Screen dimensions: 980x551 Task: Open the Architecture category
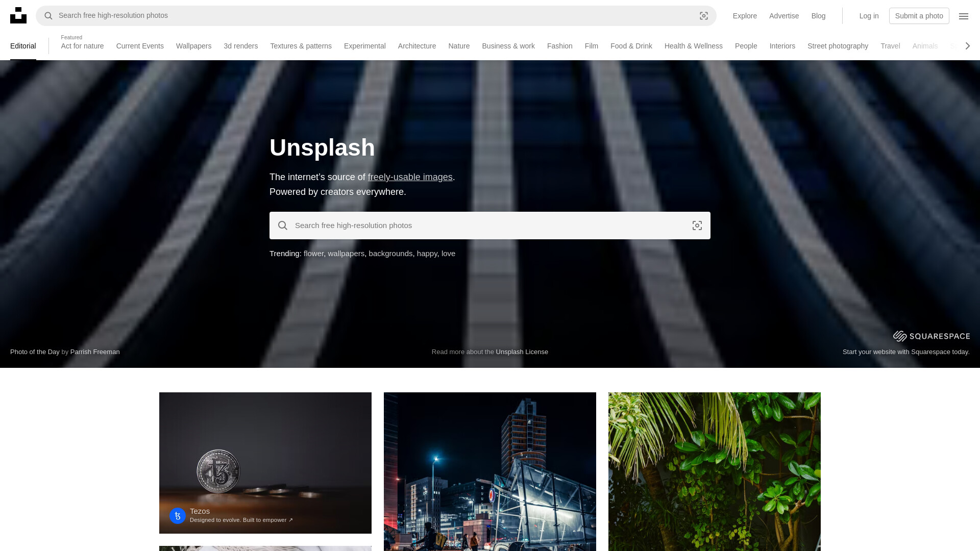coord(416,46)
